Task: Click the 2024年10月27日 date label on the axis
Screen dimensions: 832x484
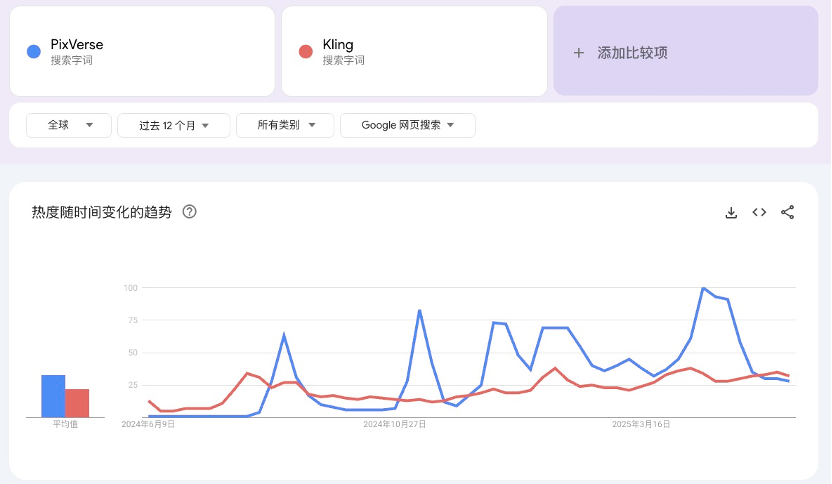Action: point(395,424)
